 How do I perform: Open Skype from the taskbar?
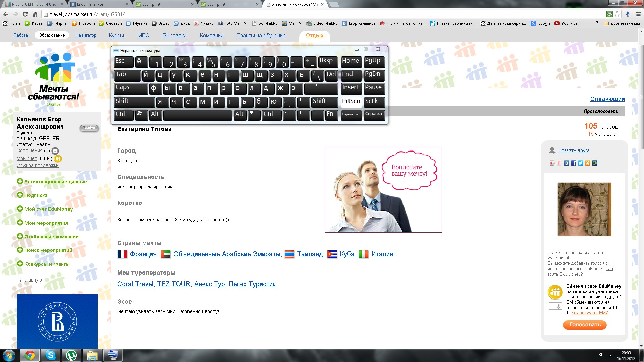(x=51, y=355)
